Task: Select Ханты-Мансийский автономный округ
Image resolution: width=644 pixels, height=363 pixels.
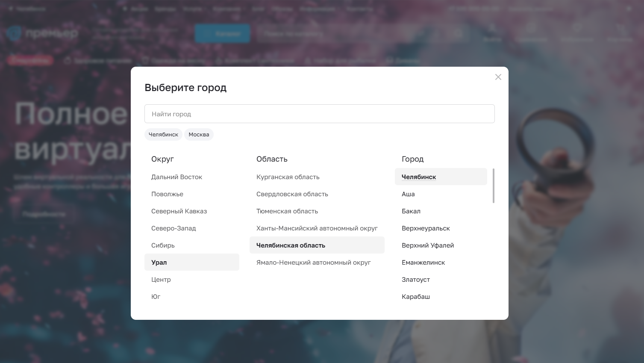Action: 317,228
